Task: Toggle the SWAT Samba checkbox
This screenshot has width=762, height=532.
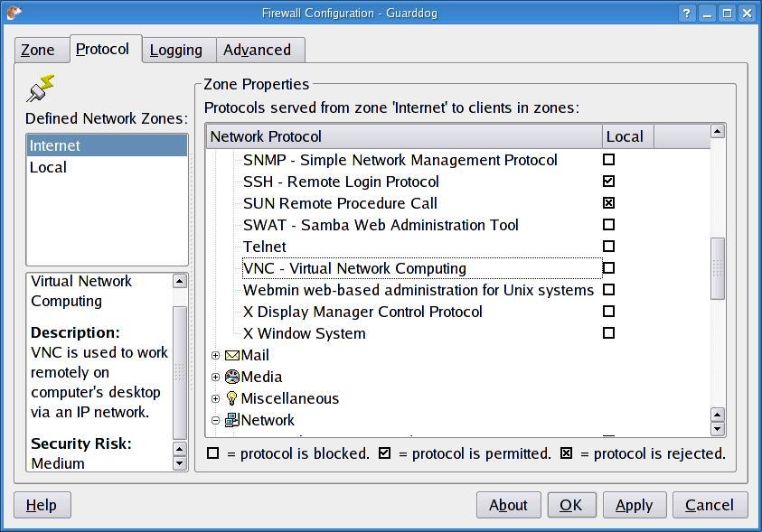Action: tap(608, 224)
